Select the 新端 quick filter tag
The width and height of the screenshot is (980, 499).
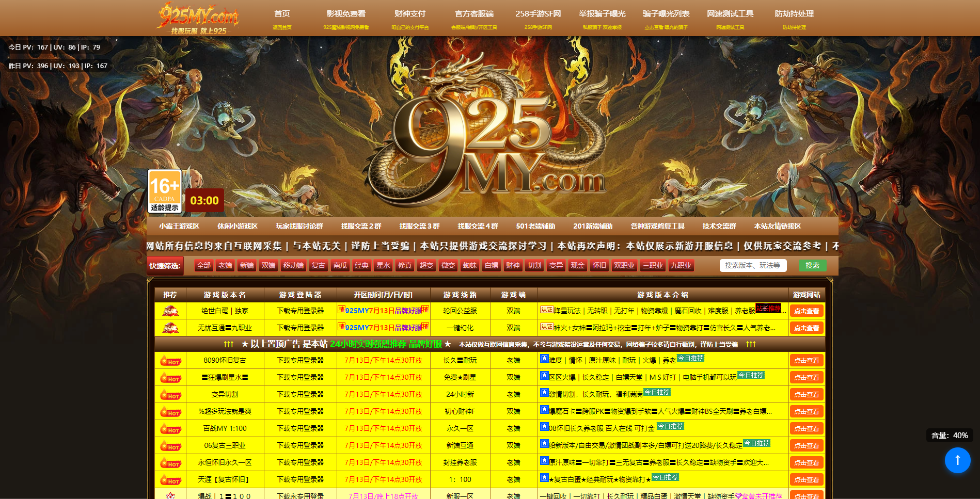[x=247, y=265]
